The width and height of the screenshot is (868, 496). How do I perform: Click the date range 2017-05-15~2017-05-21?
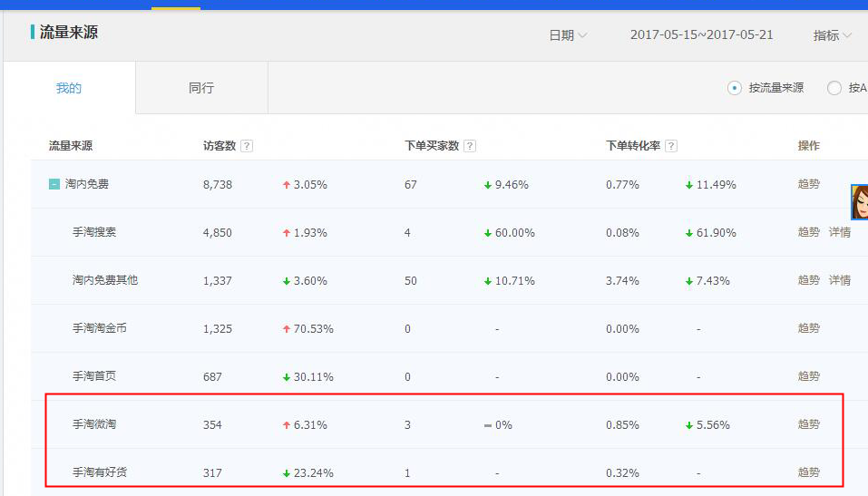(x=701, y=35)
